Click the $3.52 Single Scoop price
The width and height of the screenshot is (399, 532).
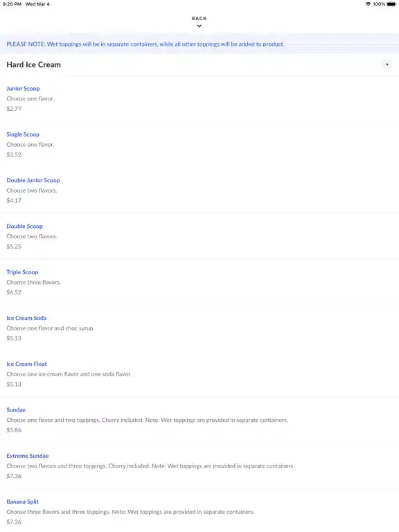click(x=14, y=154)
